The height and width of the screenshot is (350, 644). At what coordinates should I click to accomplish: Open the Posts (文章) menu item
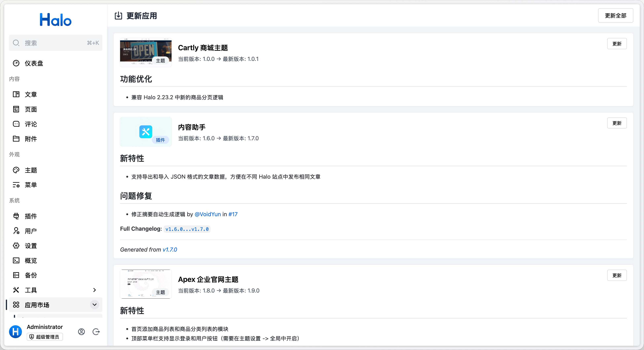31,94
